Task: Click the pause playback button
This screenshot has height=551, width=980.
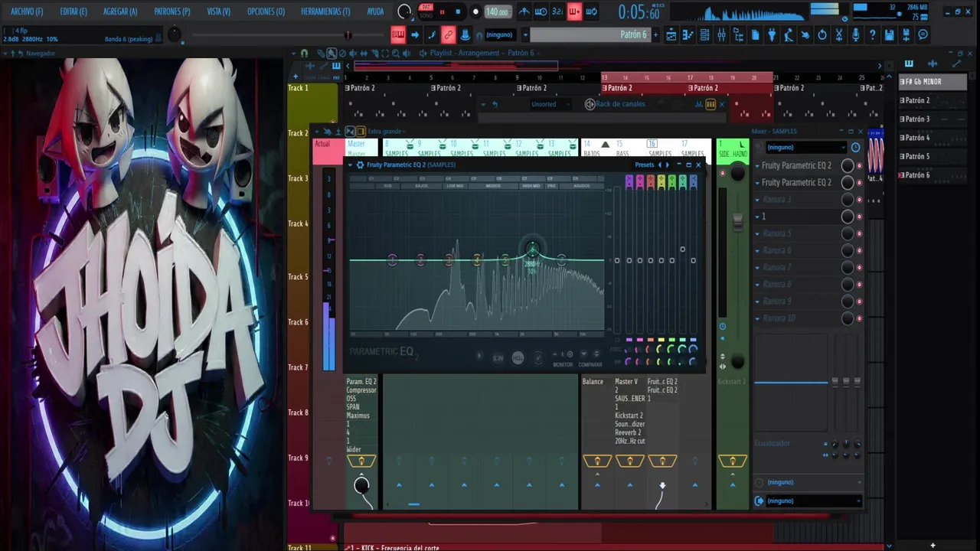Action: click(x=442, y=11)
